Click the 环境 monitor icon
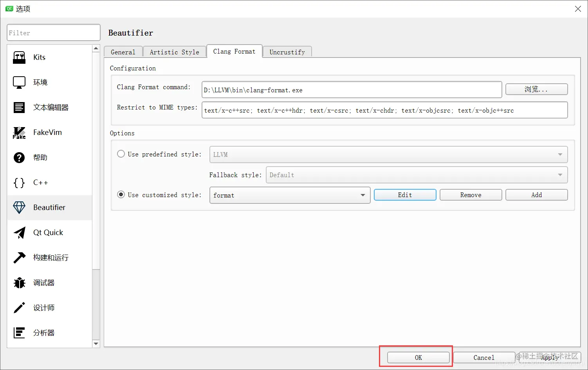 [19, 83]
